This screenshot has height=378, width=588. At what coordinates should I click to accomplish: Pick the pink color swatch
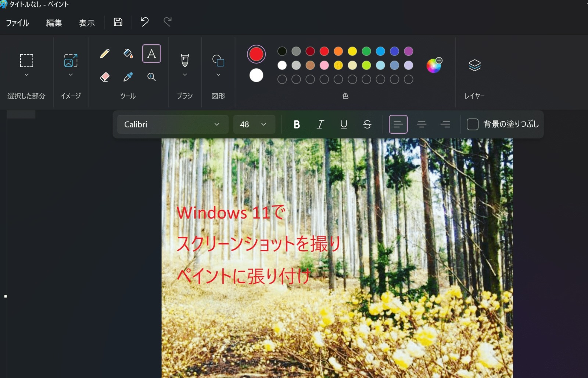coord(324,65)
